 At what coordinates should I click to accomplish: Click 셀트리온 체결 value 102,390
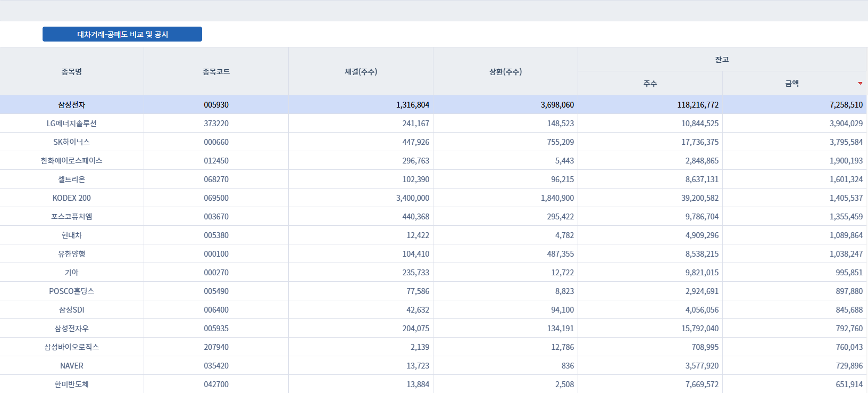tap(416, 179)
